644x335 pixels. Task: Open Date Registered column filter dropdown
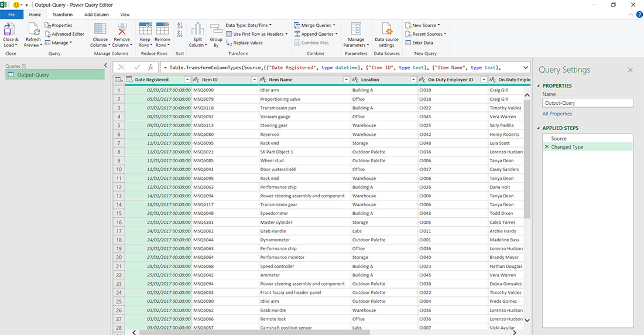pos(187,80)
